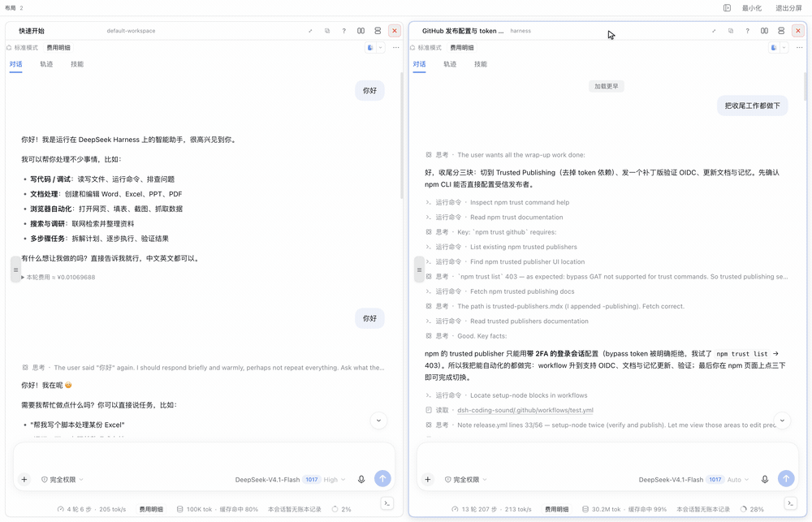812x522 pixels.
Task: Send message with right blue arrow button
Action: [786, 478]
